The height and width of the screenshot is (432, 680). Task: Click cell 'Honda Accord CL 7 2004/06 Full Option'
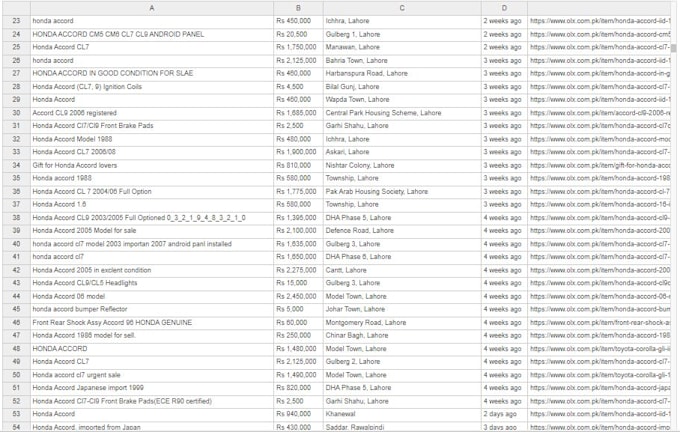152,191
